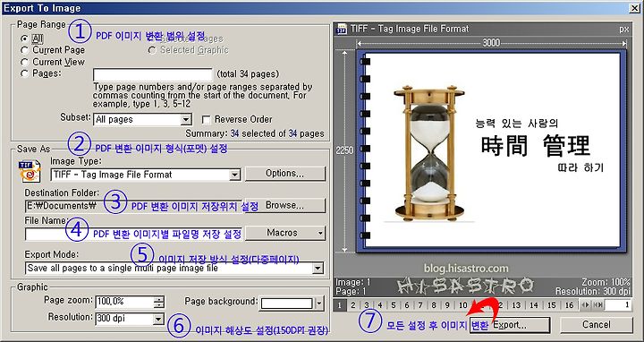
Task: Open the Page background color dropdown arrow
Action: click(x=319, y=304)
